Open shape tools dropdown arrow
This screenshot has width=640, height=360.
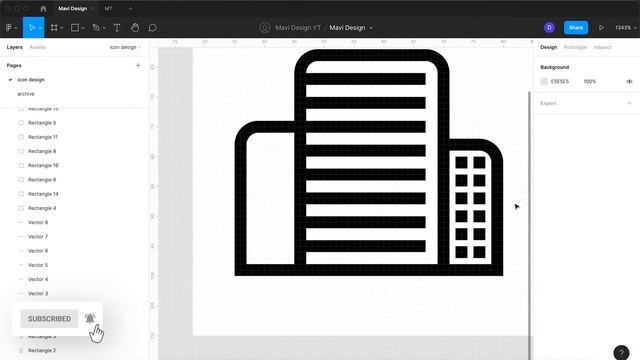coord(83,28)
